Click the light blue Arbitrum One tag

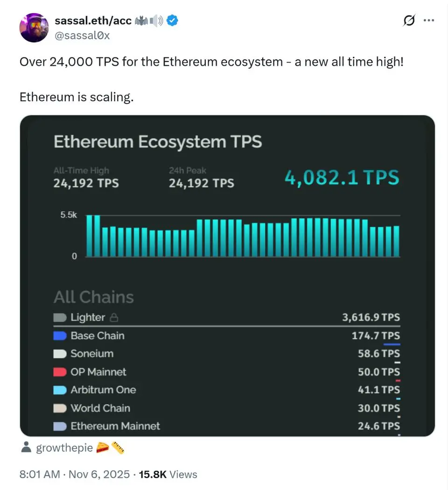point(60,390)
